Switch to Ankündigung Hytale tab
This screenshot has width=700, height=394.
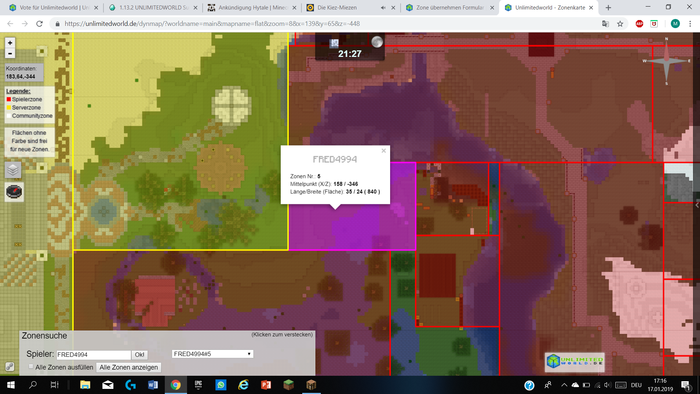251,8
